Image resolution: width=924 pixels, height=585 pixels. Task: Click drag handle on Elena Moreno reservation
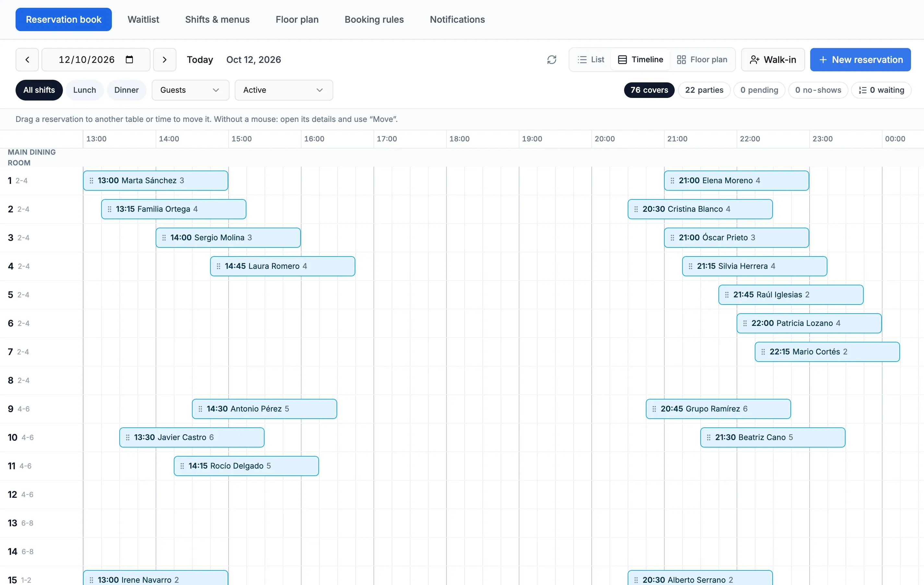click(x=673, y=180)
